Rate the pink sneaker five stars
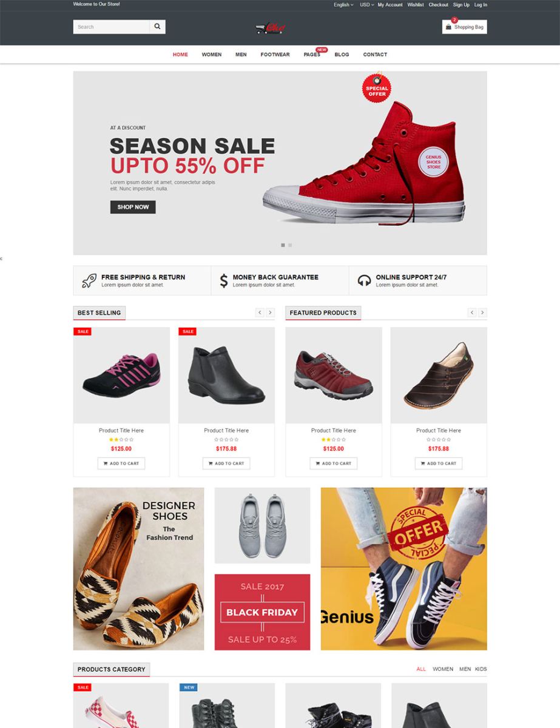The height and width of the screenshot is (728, 560). (132, 439)
